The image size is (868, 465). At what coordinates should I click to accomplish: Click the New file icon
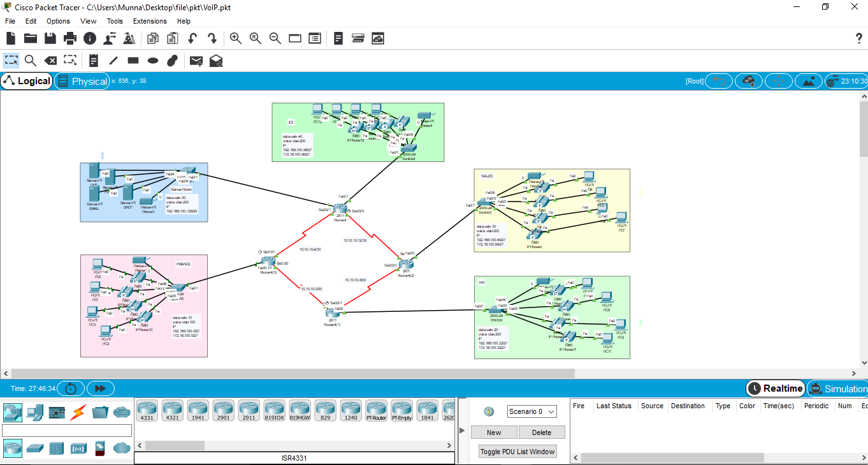pos(11,38)
